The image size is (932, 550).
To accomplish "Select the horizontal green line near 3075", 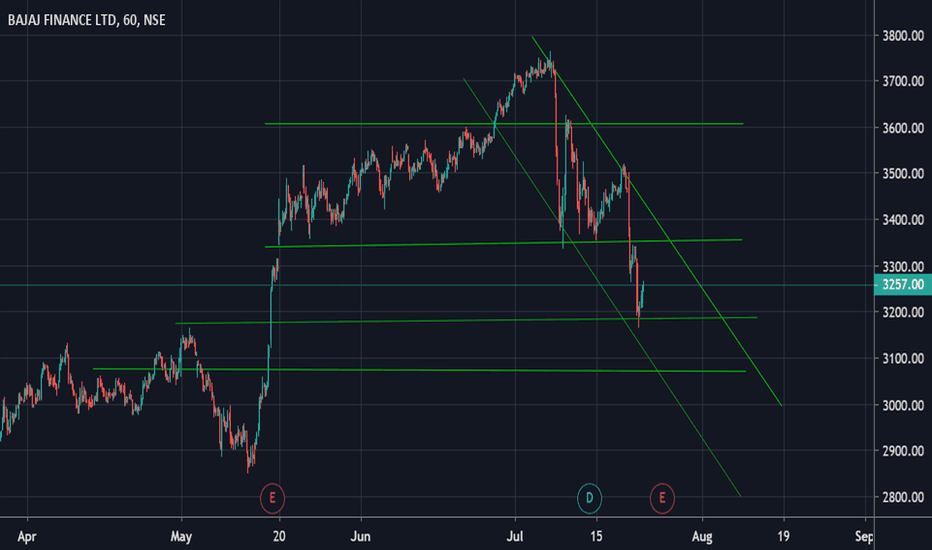I will coord(420,370).
